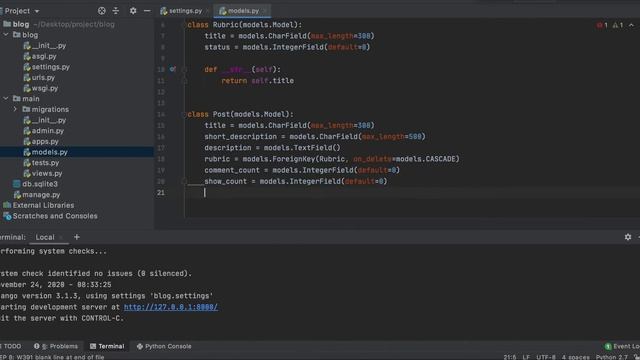Open the http://127.0.0.1:8000/ link

pos(171,307)
